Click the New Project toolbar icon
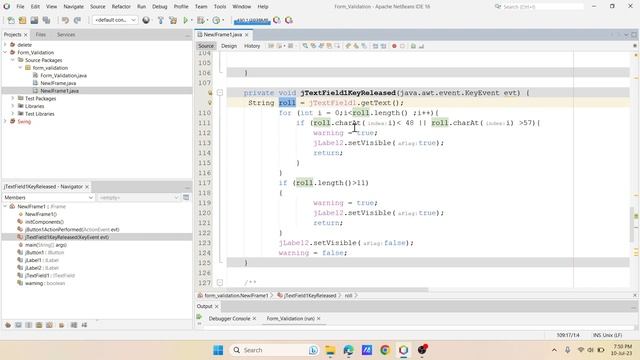The height and width of the screenshot is (360, 640). tap(22, 20)
